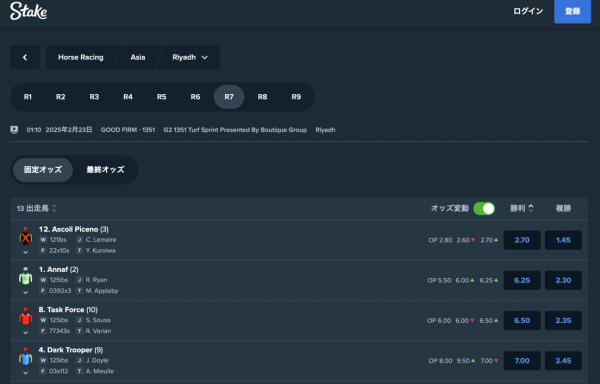Switch to race R8
The width and height of the screenshot is (600, 384).
[x=262, y=97]
